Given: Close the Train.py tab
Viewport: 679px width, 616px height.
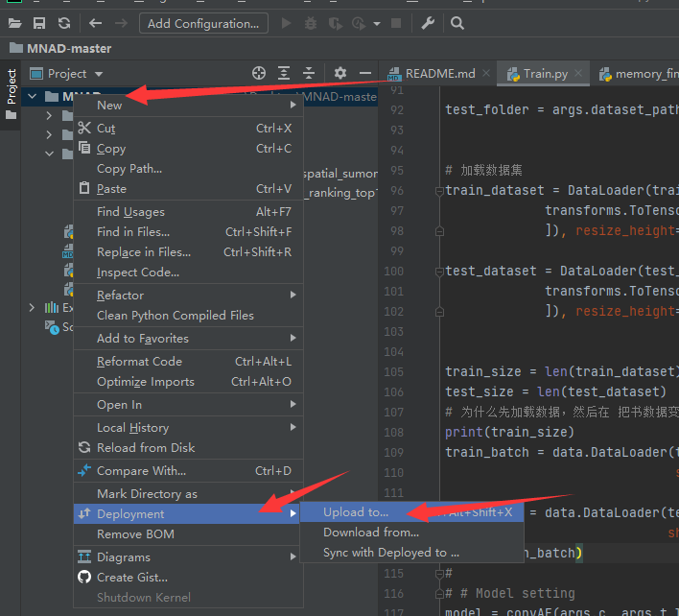Looking at the screenshot, I should click(x=578, y=73).
